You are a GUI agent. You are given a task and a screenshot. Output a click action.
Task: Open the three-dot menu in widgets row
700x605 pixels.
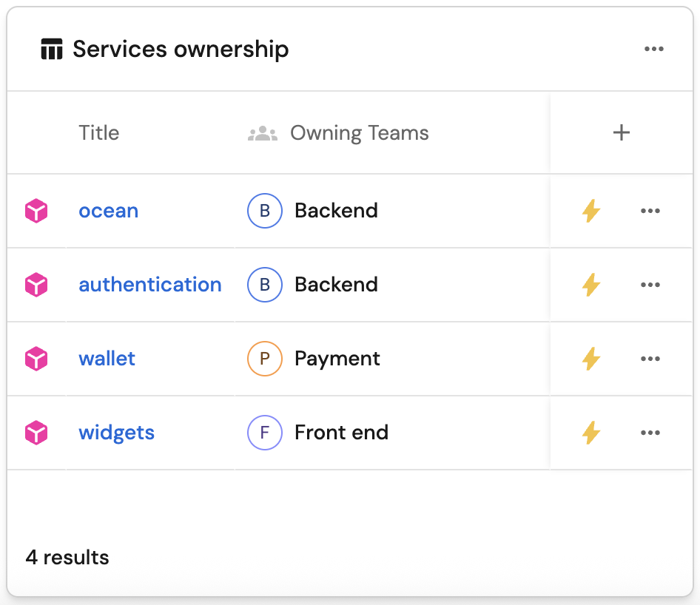650,433
